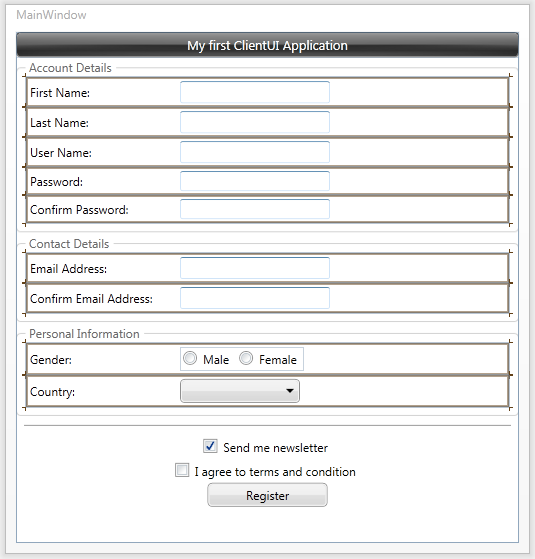Choose the Male radio button
Image resolution: width=535 pixels, height=559 pixels.
(x=190, y=358)
